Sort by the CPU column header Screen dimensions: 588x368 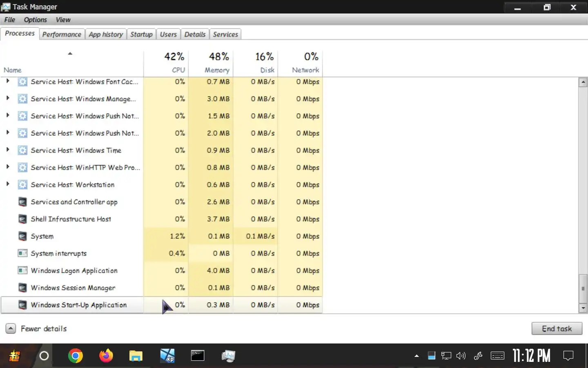click(166, 63)
